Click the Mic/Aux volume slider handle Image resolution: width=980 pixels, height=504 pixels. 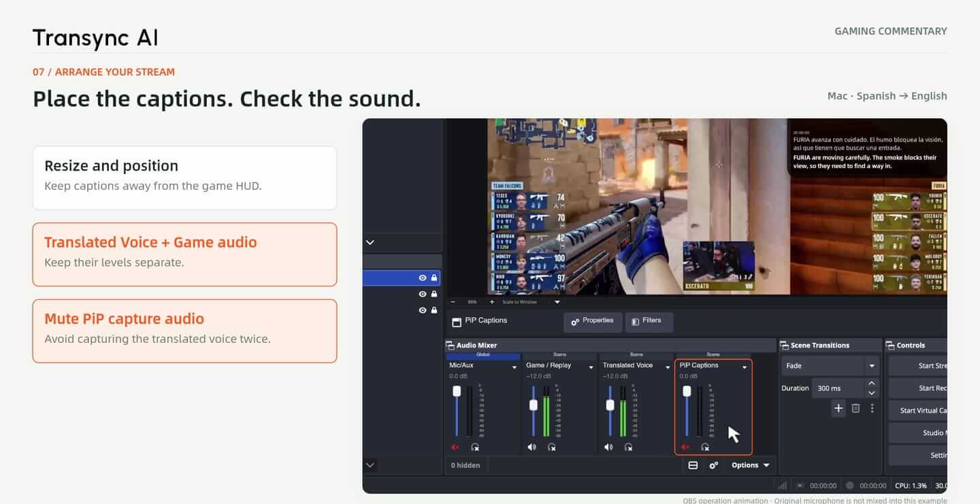(457, 391)
